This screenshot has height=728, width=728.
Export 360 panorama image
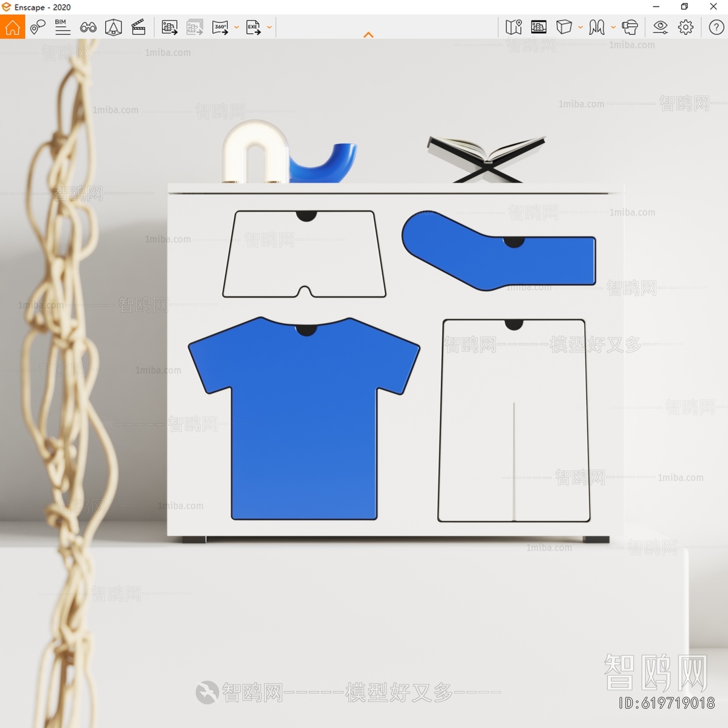pyautogui.click(x=220, y=27)
